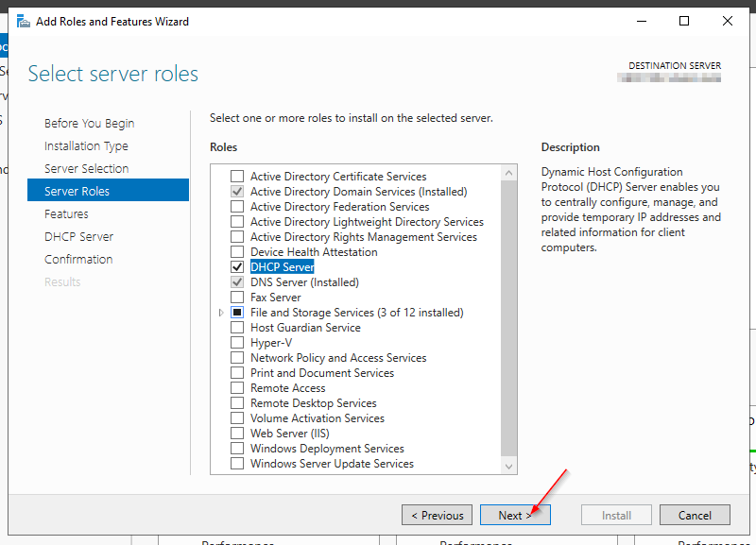This screenshot has height=545, width=756.
Task: Check Host Guardian Service role
Action: click(237, 328)
